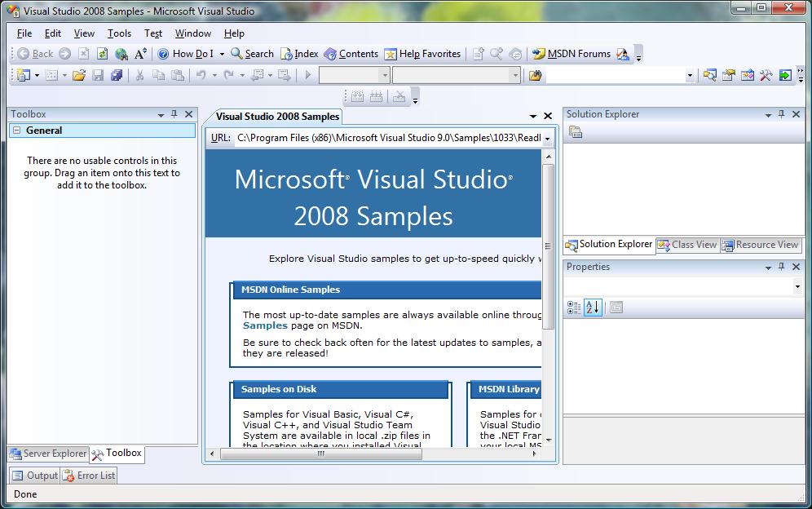This screenshot has height=509, width=812.
Task: Open MSDN Forums
Action: pyautogui.click(x=571, y=54)
